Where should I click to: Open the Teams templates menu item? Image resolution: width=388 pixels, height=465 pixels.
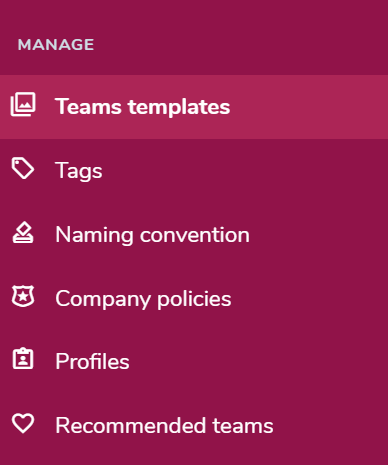click(194, 107)
